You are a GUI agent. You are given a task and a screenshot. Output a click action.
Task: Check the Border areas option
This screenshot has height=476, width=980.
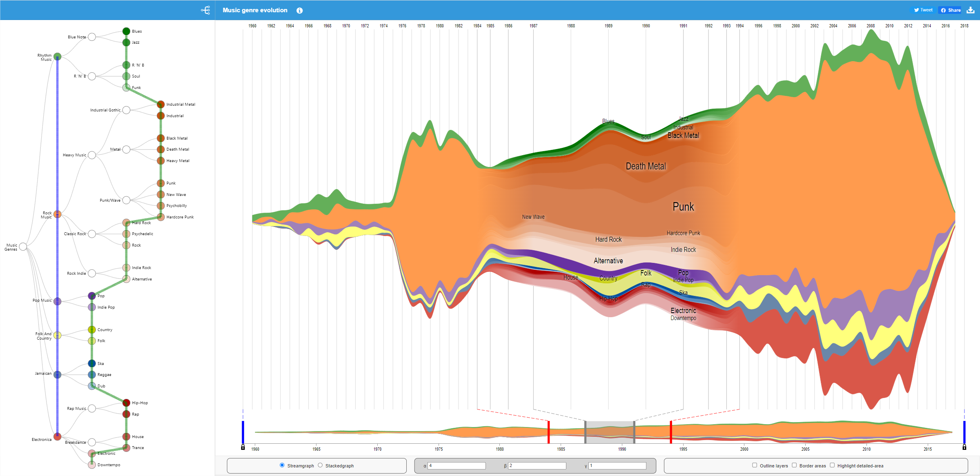[794, 465]
